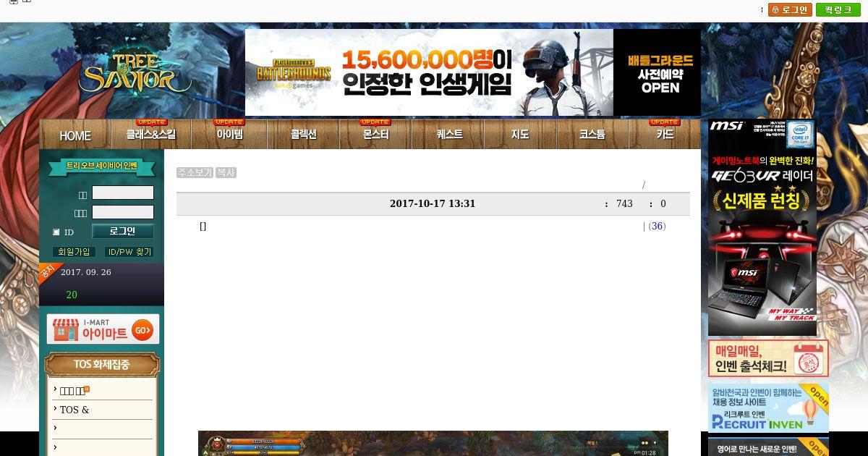Viewport: 868px width, 456px height.
Task: Open the 카드 menu tab
Action: click(x=665, y=135)
